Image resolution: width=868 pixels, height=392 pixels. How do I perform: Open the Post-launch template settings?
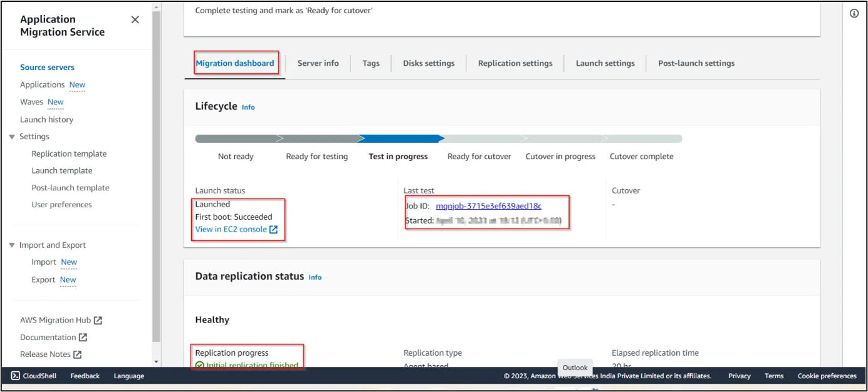click(x=70, y=188)
